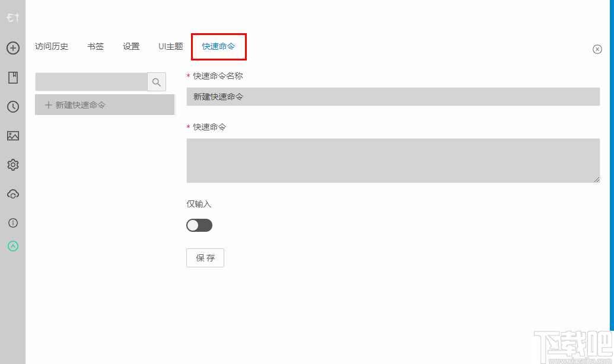
Task: Open cloud sync from the sidebar
Action: (x=12, y=194)
